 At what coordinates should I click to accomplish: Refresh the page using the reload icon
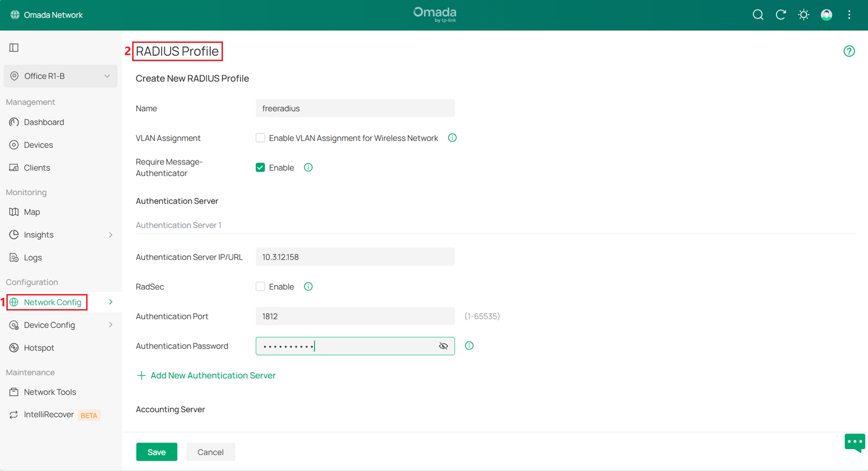781,15
